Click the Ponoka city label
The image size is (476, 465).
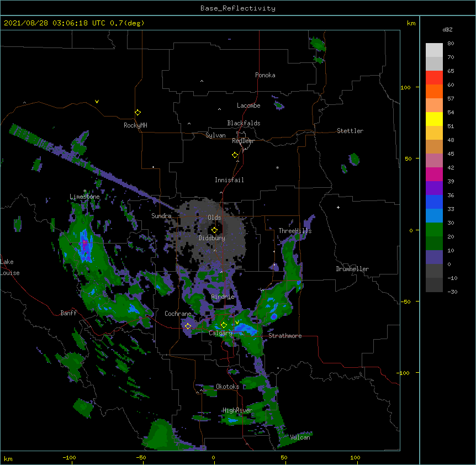[x=265, y=75]
